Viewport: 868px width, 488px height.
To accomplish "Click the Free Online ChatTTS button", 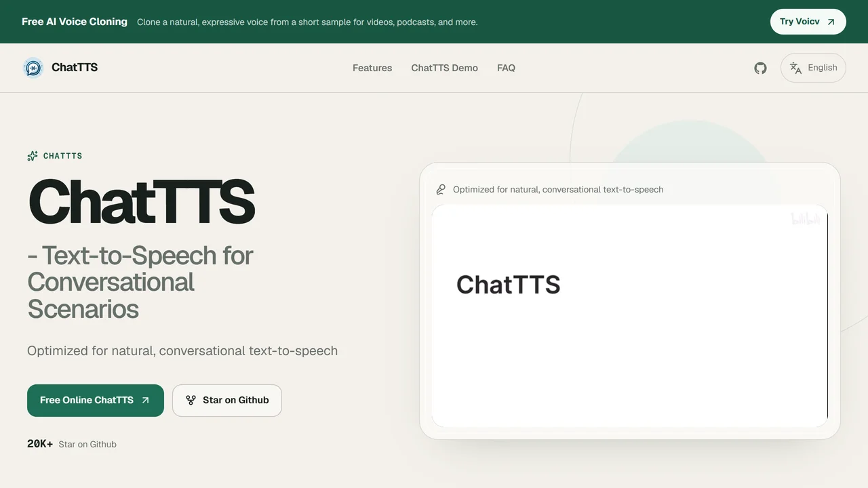I will 96,401.
